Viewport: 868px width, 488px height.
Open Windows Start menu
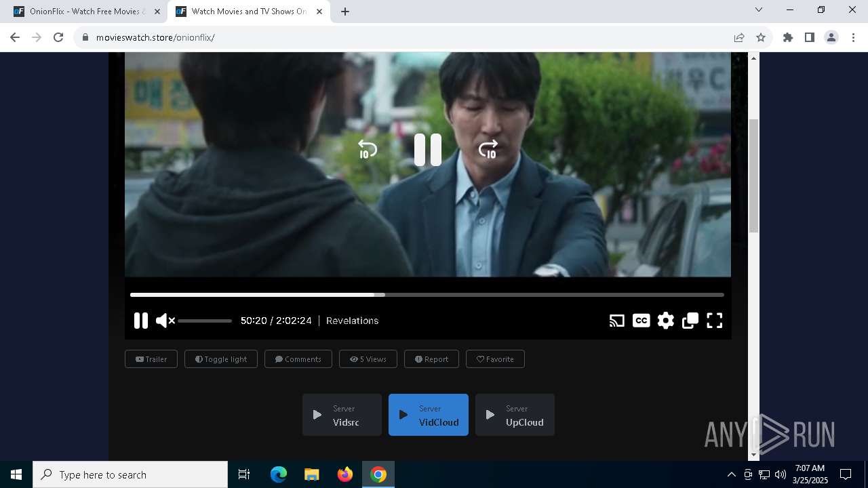coord(16,474)
